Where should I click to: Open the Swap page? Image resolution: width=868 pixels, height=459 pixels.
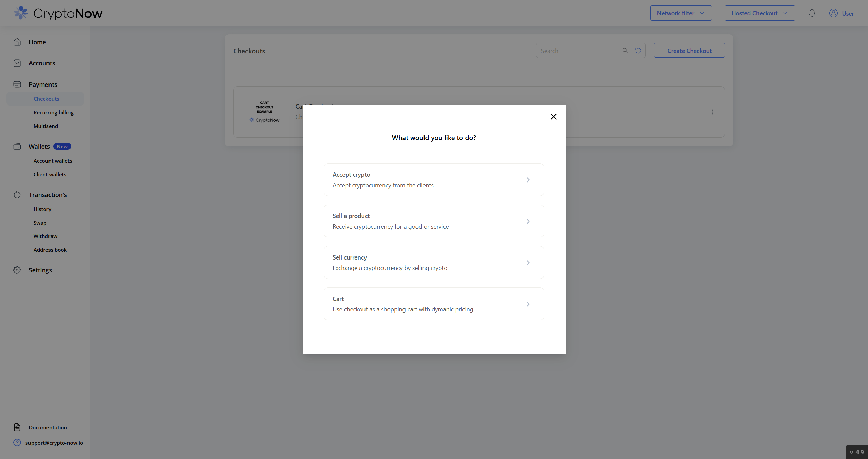40,223
